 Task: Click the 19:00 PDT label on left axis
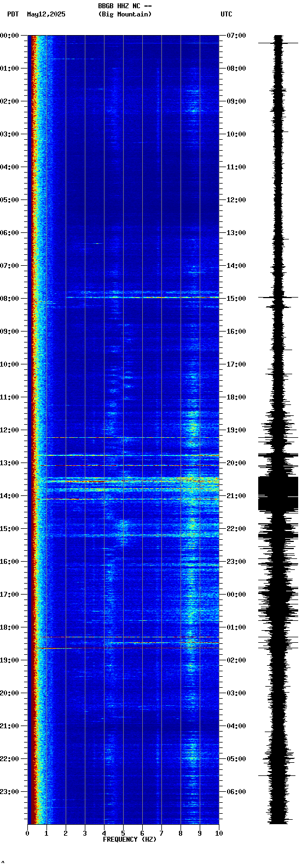click(x=9, y=660)
